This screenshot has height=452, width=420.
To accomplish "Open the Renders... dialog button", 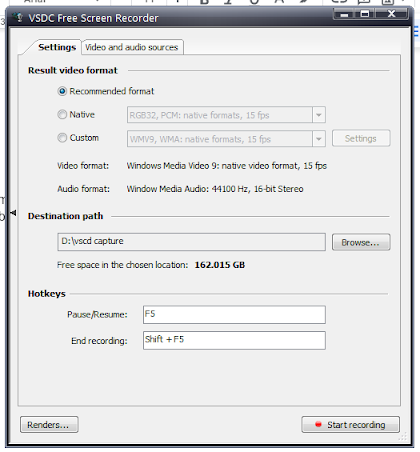I will [x=49, y=425].
